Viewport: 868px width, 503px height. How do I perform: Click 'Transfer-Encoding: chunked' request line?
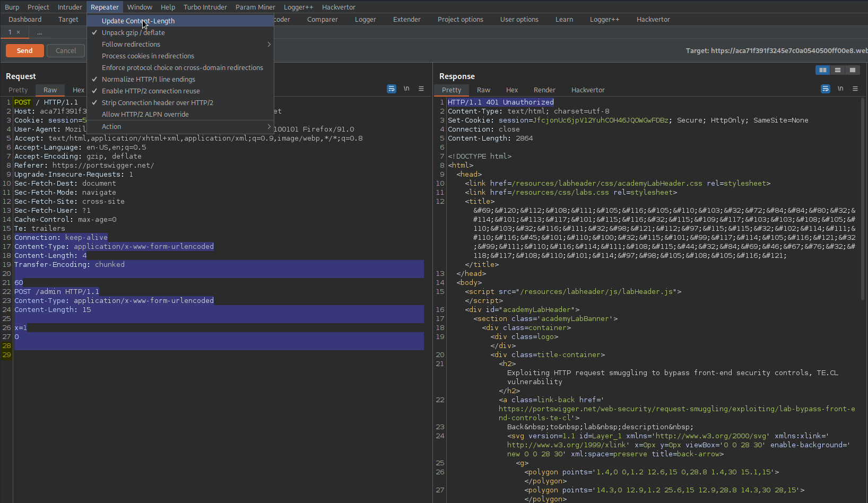coord(70,265)
